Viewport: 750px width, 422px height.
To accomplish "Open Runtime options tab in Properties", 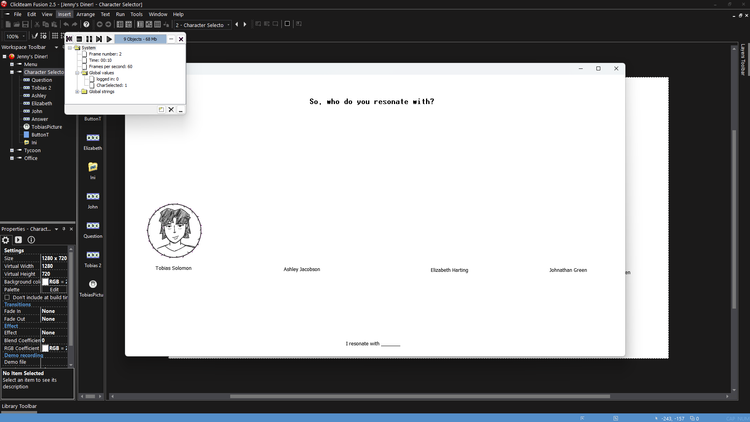I will click(18, 240).
